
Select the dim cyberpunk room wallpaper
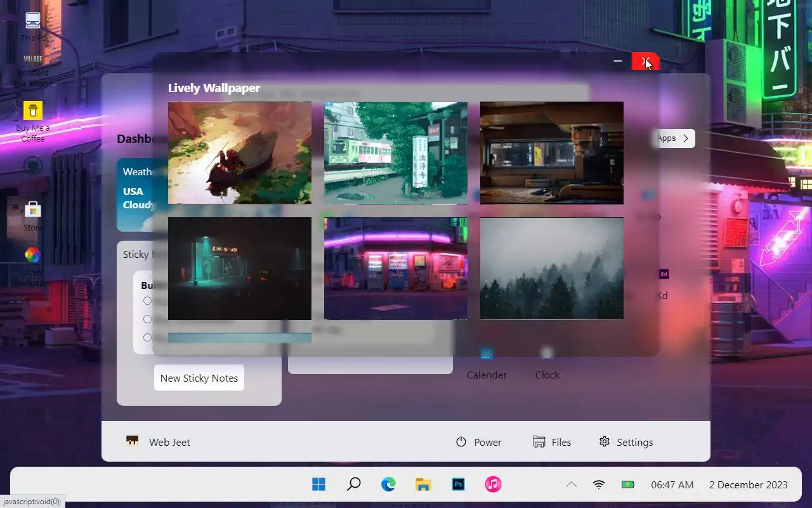click(x=552, y=153)
